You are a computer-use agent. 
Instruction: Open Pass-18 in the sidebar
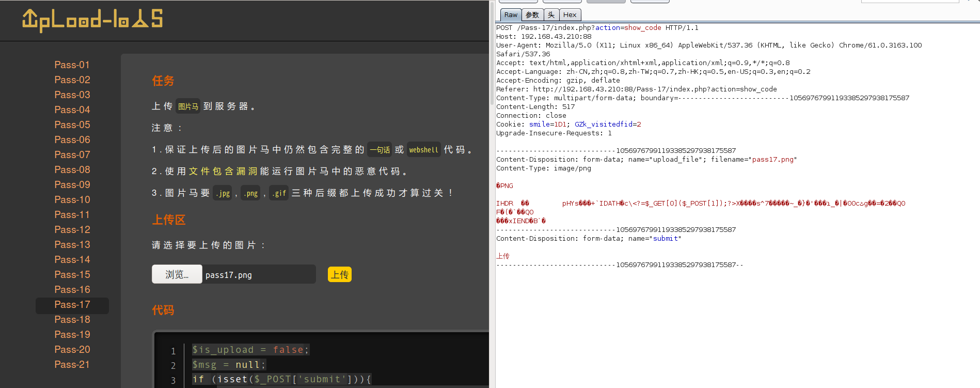72,319
